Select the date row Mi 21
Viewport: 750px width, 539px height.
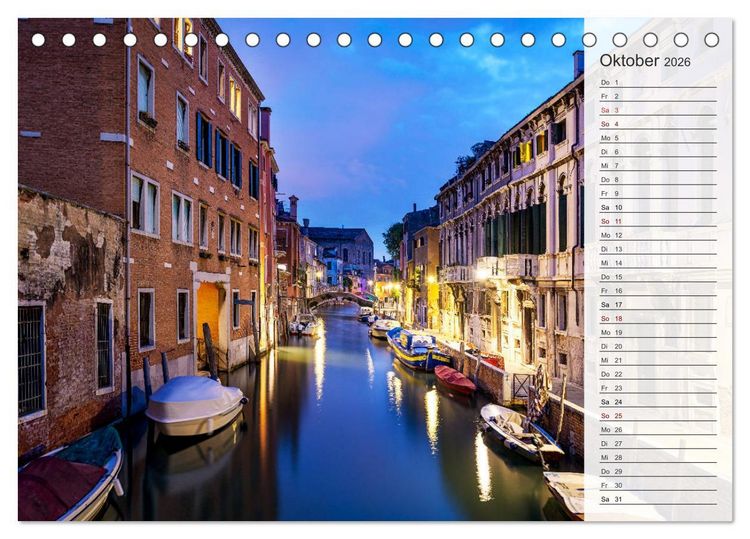(658, 360)
